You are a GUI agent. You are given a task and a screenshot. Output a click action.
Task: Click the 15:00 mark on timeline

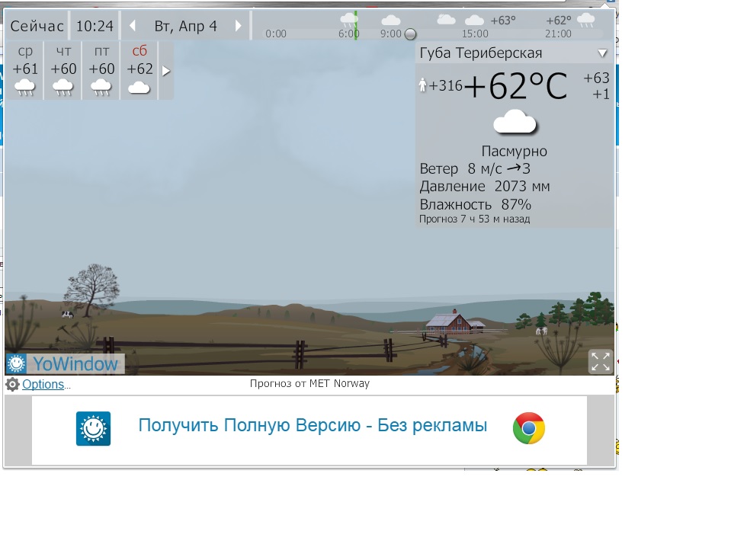(x=475, y=34)
